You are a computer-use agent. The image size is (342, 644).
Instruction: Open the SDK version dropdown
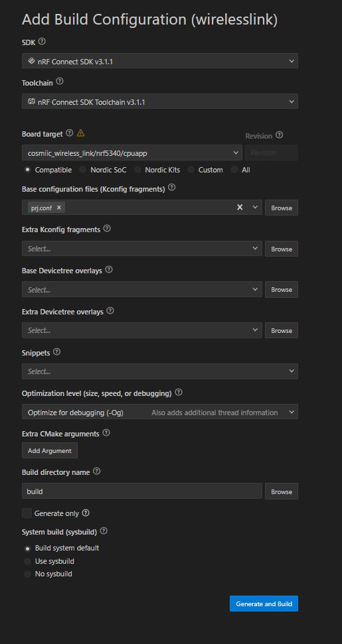pos(160,61)
